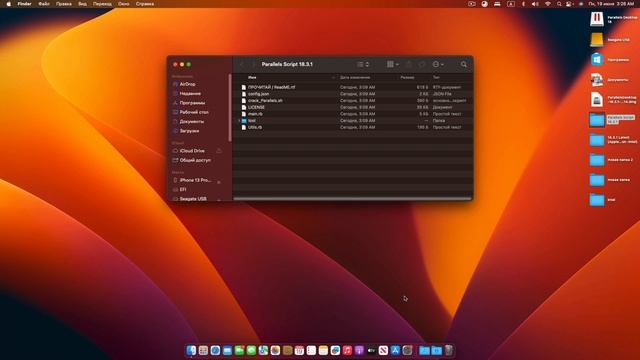Click the Tags icon in Finder toolbar
This screenshot has width=640, height=360.
[x=422, y=64]
